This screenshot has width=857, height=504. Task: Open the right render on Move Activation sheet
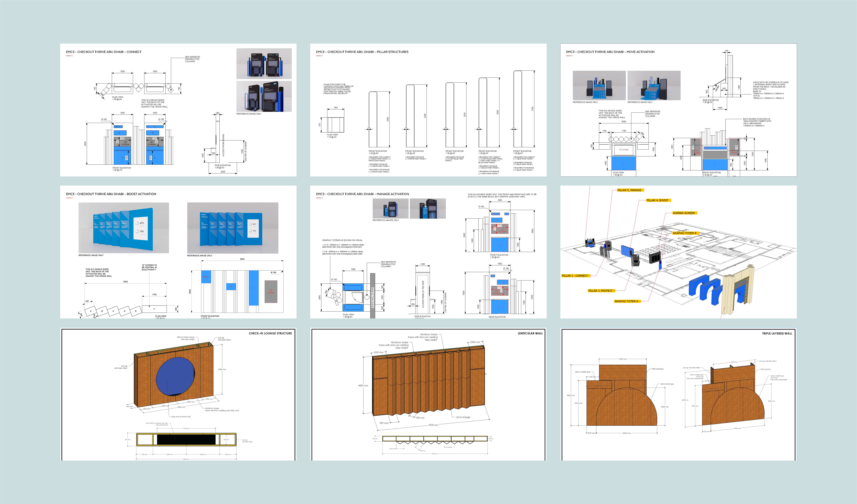pos(654,85)
